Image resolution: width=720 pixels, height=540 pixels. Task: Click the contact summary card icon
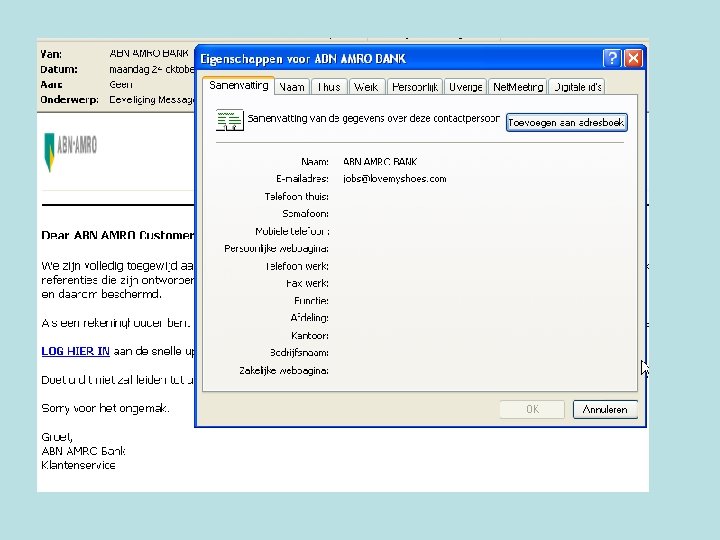click(230, 120)
